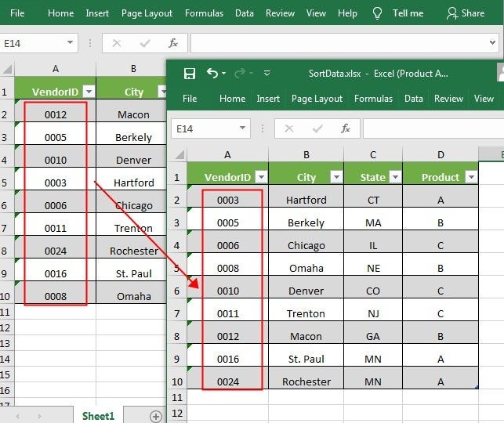504x423 pixels.
Task: Switch to the Sheet1 tab
Action: [x=98, y=416]
